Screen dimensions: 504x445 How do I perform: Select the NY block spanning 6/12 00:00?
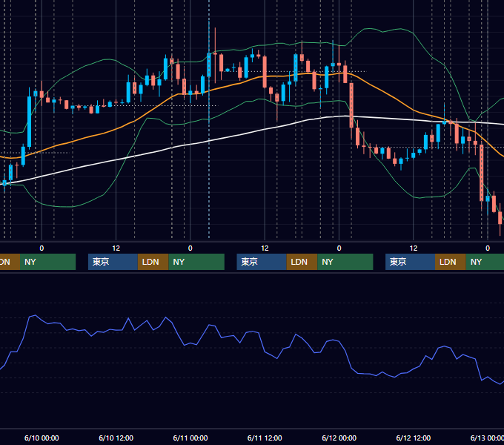click(345, 262)
